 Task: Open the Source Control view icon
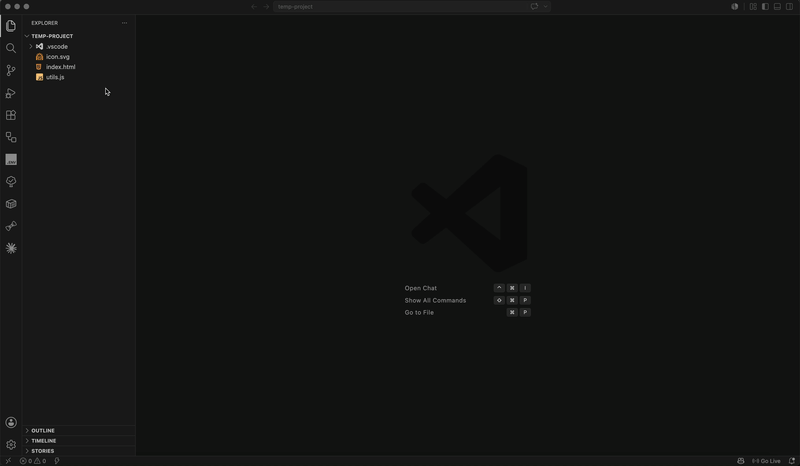coord(11,70)
